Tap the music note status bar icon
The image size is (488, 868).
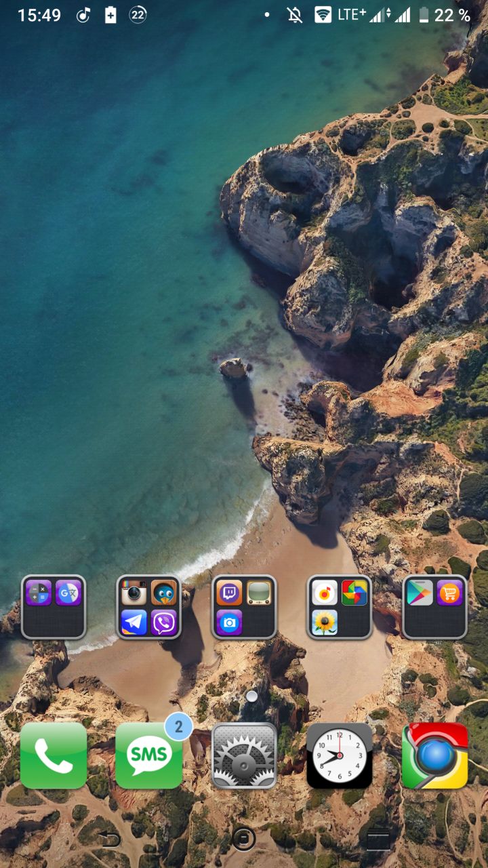[x=83, y=15]
